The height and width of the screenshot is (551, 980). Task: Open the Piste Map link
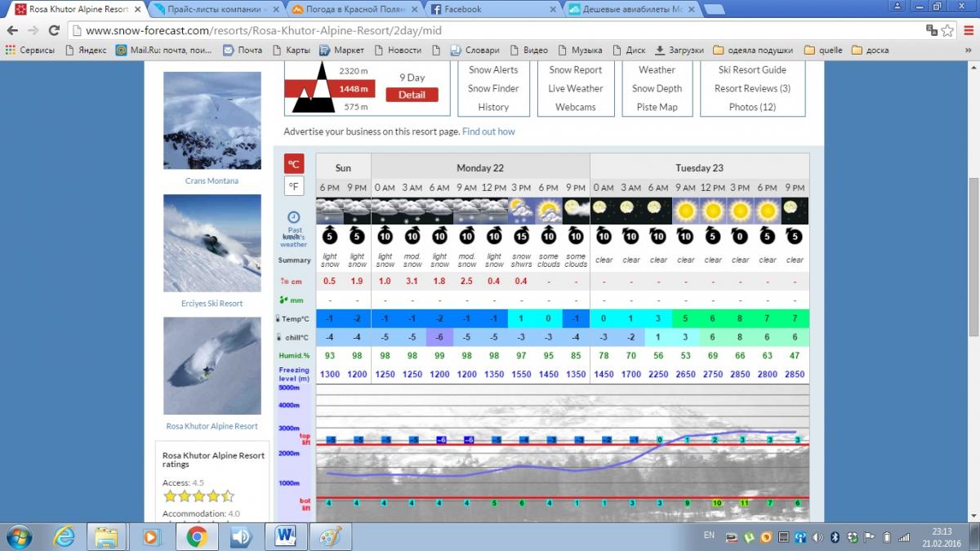[x=657, y=107]
